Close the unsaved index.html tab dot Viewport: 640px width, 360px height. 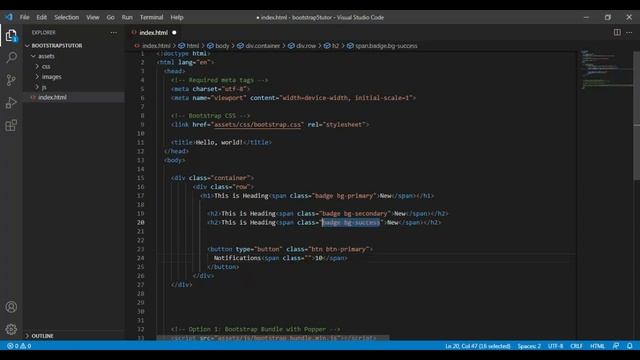click(x=174, y=33)
